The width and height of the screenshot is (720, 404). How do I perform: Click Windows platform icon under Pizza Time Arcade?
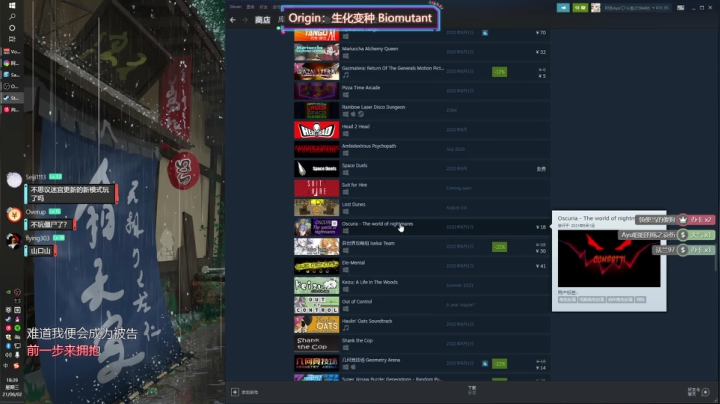click(345, 95)
